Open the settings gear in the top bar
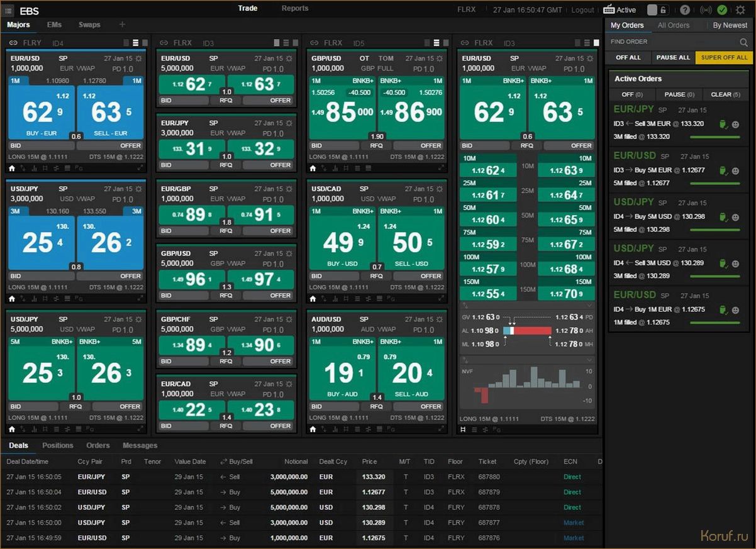The height and width of the screenshot is (549, 756). click(x=740, y=10)
